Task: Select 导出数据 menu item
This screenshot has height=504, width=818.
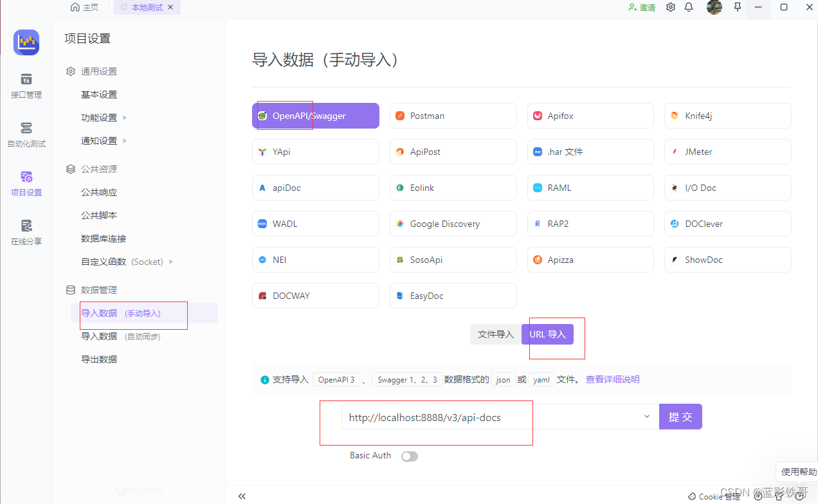Action: click(x=99, y=359)
